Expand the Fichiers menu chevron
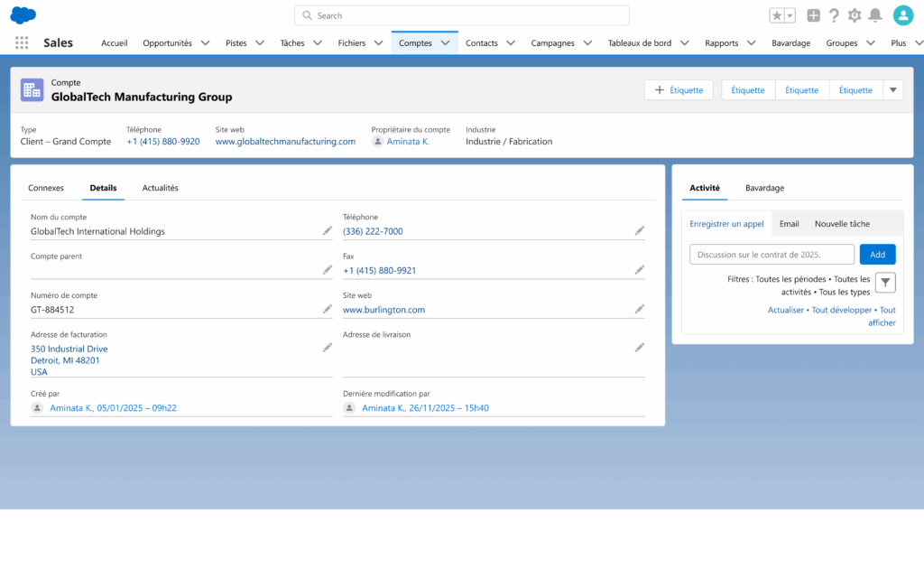The image size is (924, 578). (378, 42)
